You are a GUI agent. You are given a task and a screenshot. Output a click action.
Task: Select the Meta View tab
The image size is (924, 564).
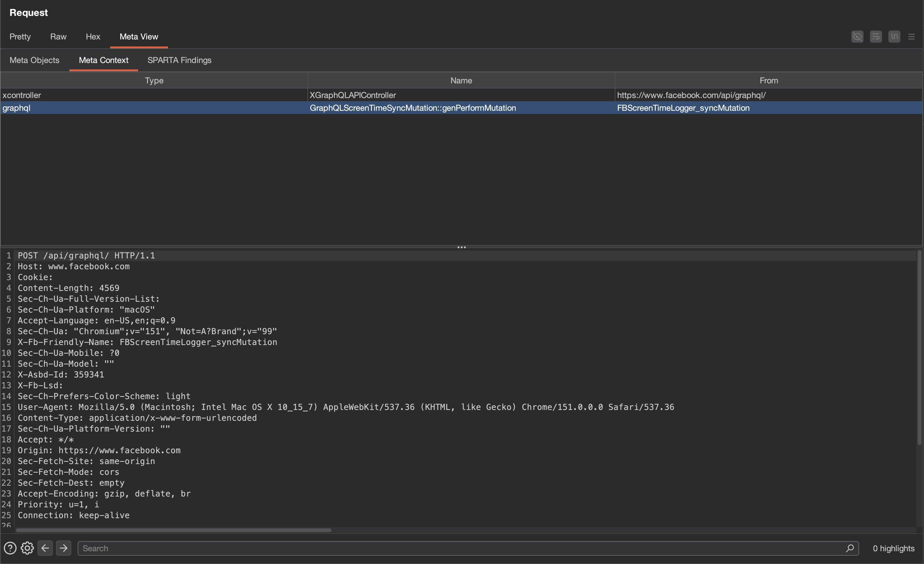point(139,36)
